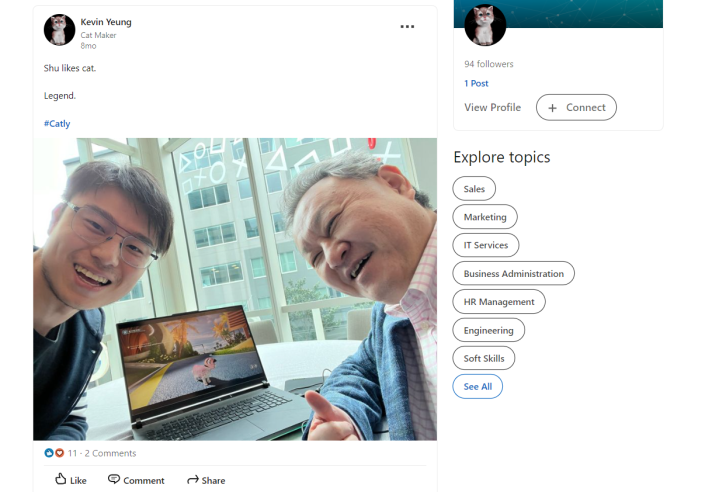This screenshot has height=492, width=719.
Task: Click the plus Connect button
Action: (x=576, y=107)
